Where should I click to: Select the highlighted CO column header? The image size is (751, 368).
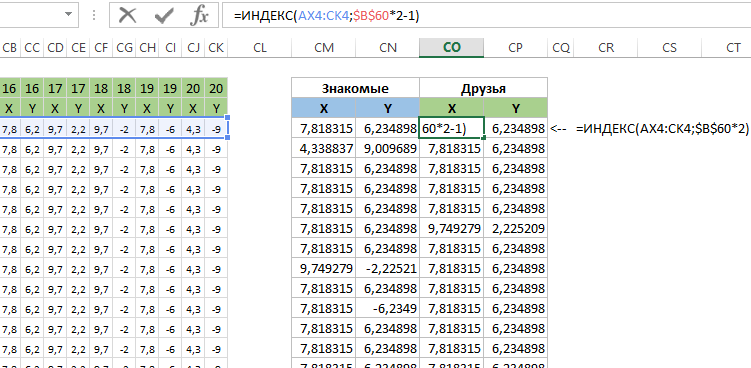[452, 47]
